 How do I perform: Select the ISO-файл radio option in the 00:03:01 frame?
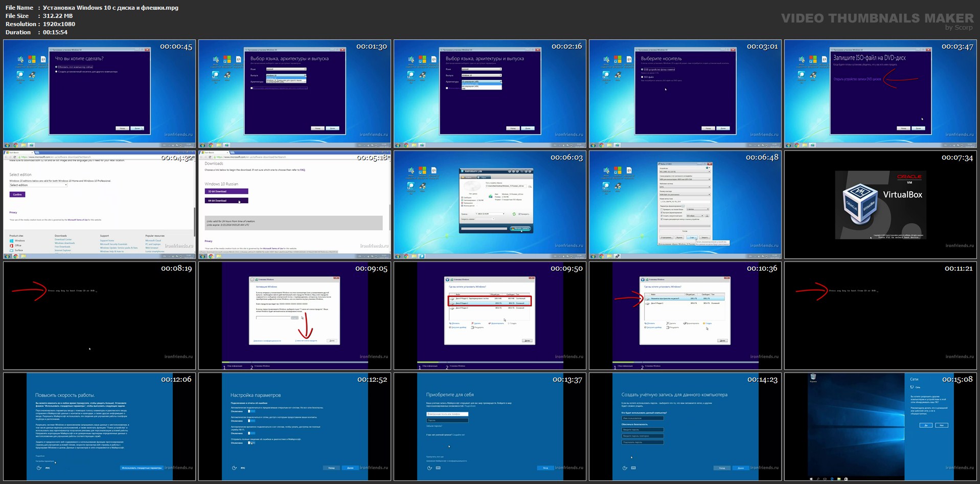642,77
